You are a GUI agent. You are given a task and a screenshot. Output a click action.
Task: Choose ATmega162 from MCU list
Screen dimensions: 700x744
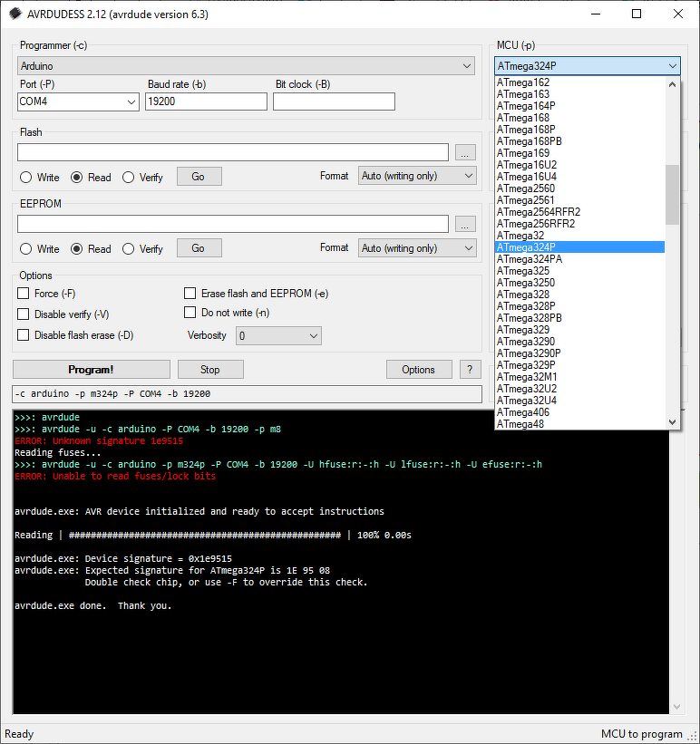579,82
